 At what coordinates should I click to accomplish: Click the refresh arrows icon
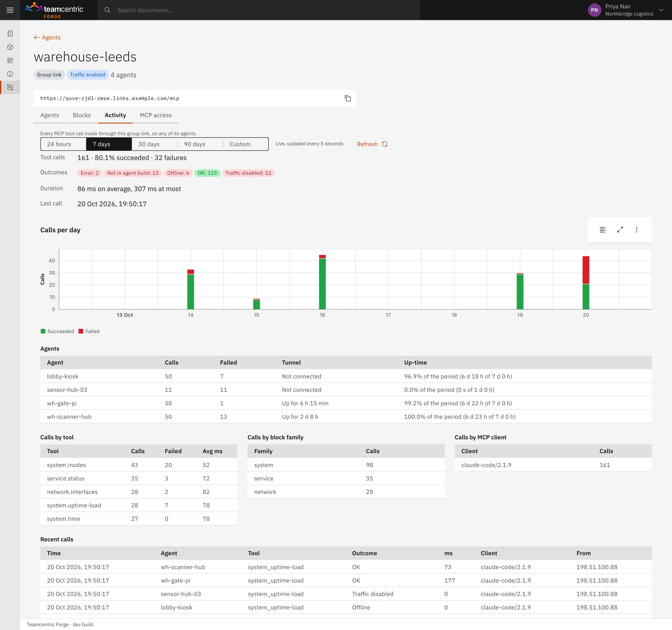385,144
